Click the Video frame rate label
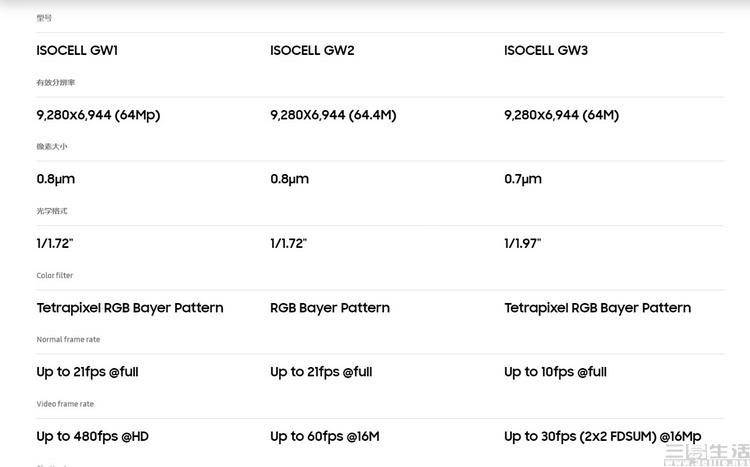This screenshot has height=467, width=750. [x=65, y=404]
